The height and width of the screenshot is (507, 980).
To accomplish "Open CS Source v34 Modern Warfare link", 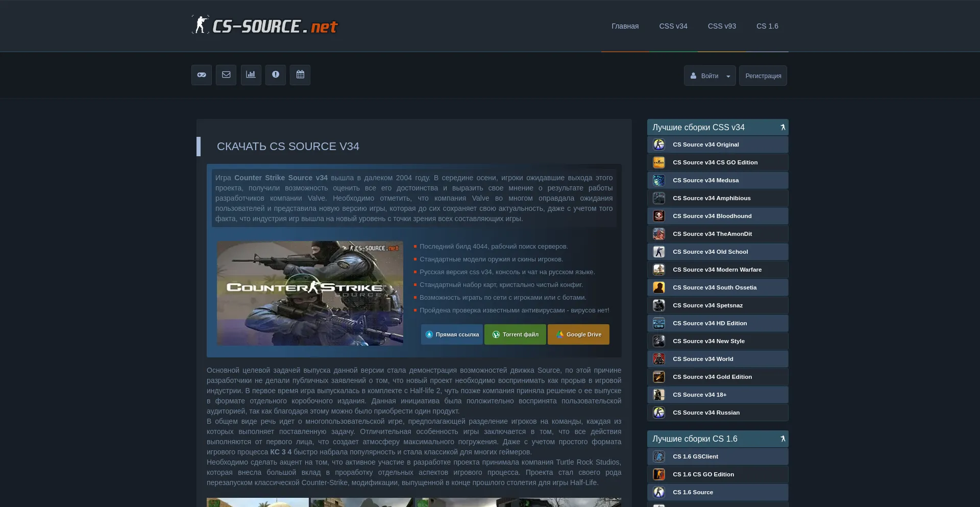I will click(717, 270).
